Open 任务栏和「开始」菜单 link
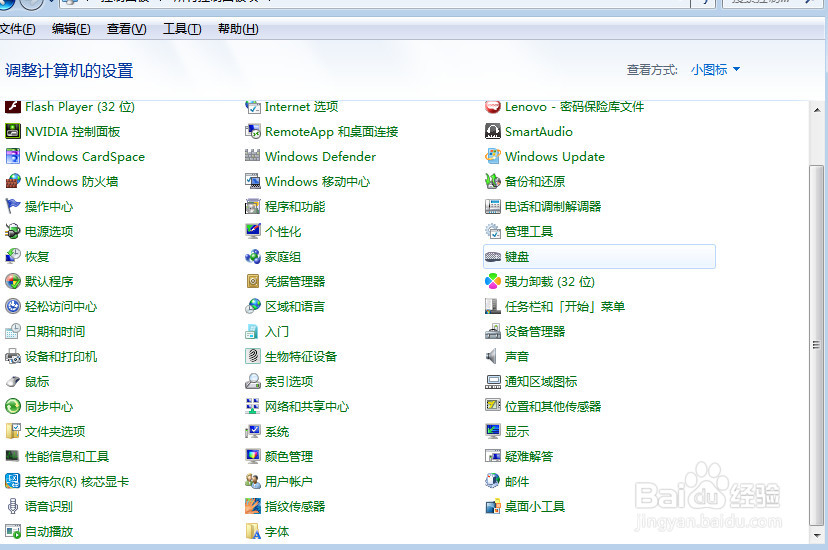This screenshot has height=550, width=828. click(x=565, y=307)
